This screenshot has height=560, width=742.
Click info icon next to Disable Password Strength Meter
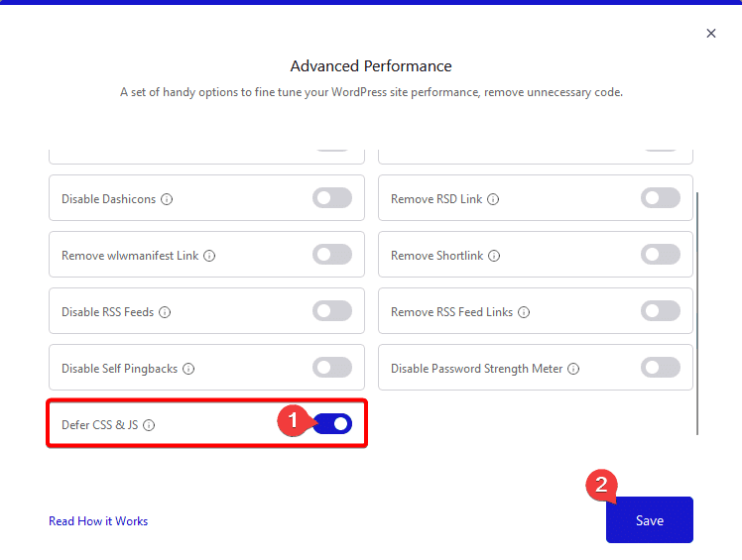point(573,369)
